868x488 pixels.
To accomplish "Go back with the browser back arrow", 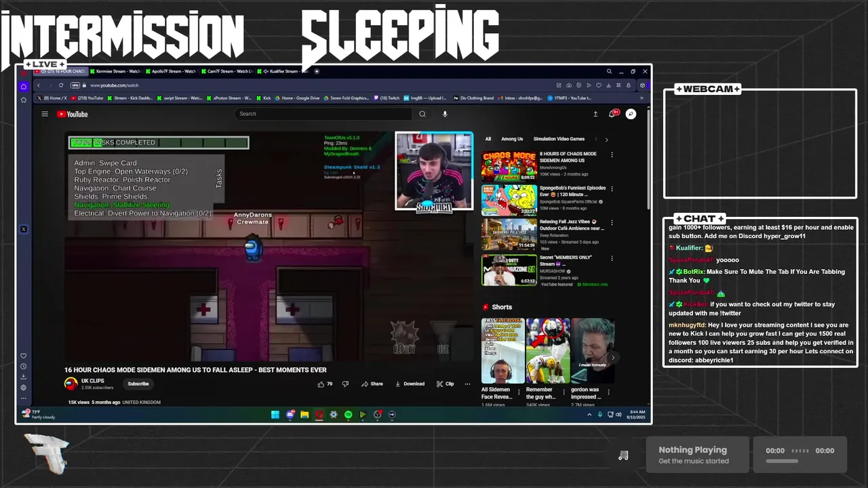I will pyautogui.click(x=39, y=85).
